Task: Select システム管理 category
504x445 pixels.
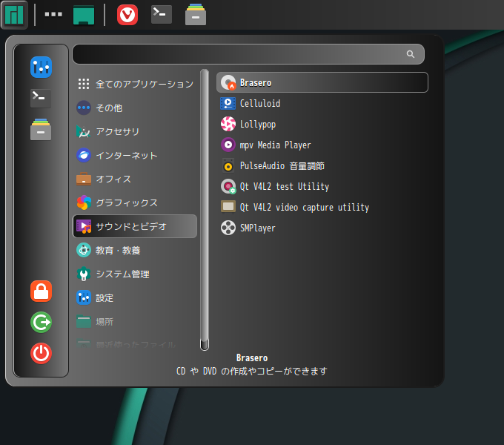Action: tap(135, 274)
